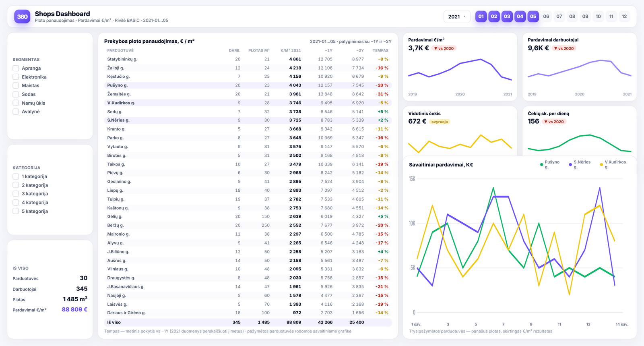Select the V.Kudirkos g. table row
The height and width of the screenshot is (346, 644).
pyautogui.click(x=248, y=103)
